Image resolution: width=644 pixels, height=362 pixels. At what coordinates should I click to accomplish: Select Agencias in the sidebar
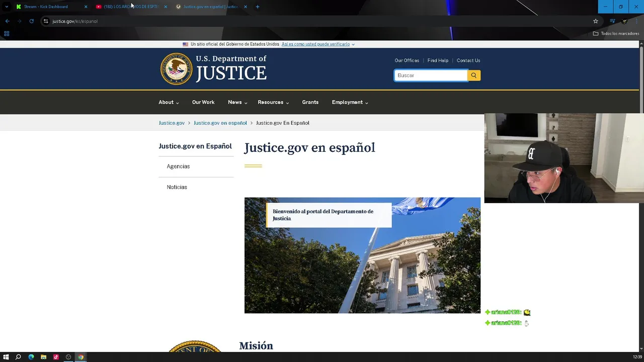178,166
